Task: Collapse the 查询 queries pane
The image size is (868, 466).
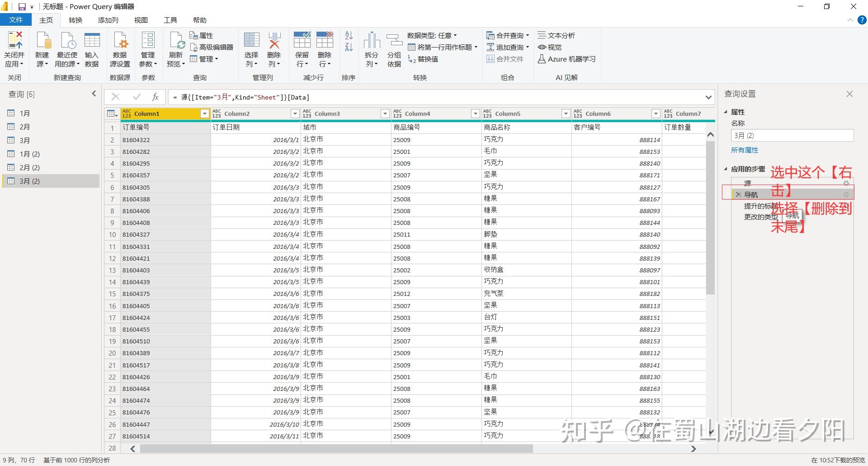Action: 94,93
